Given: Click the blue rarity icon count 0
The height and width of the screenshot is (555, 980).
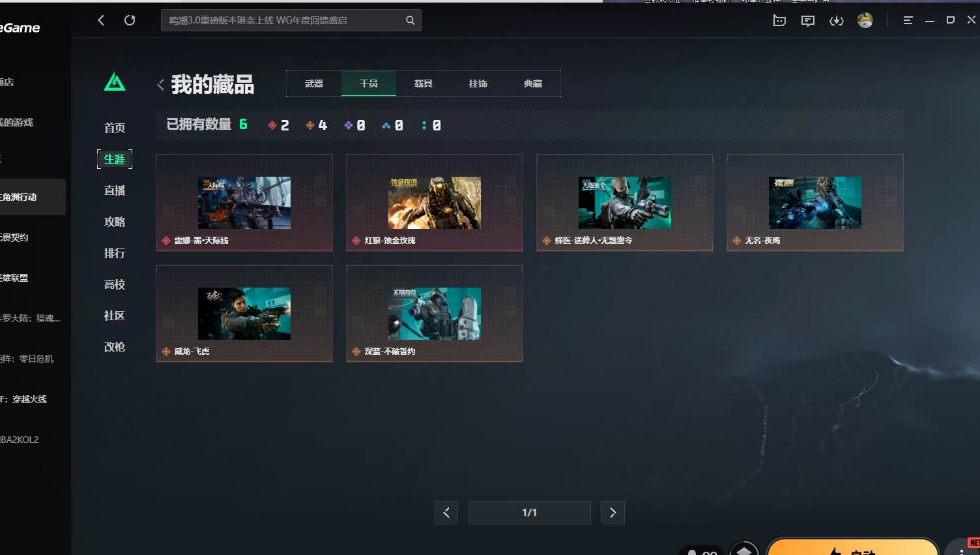Looking at the screenshot, I should coord(393,125).
